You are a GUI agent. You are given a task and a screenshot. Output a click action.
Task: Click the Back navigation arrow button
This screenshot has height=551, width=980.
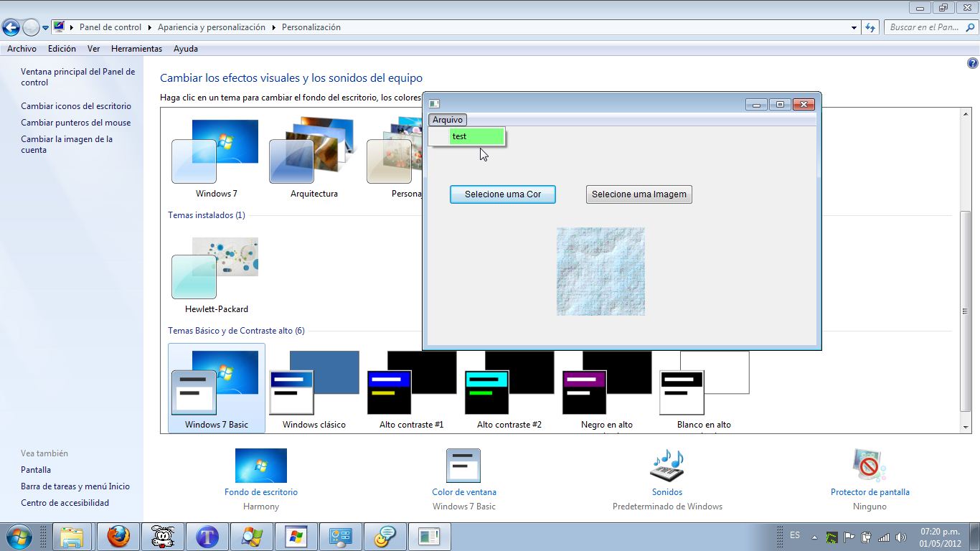coord(11,28)
